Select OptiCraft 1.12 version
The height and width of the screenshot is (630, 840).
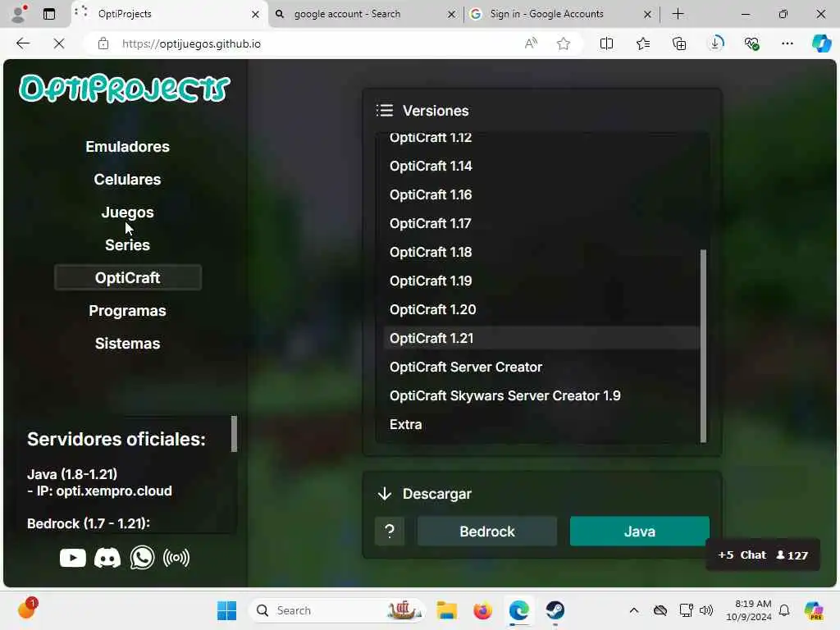541,137
